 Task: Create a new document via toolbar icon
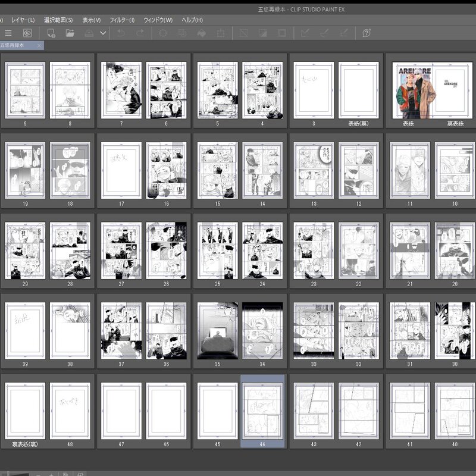click(x=51, y=33)
